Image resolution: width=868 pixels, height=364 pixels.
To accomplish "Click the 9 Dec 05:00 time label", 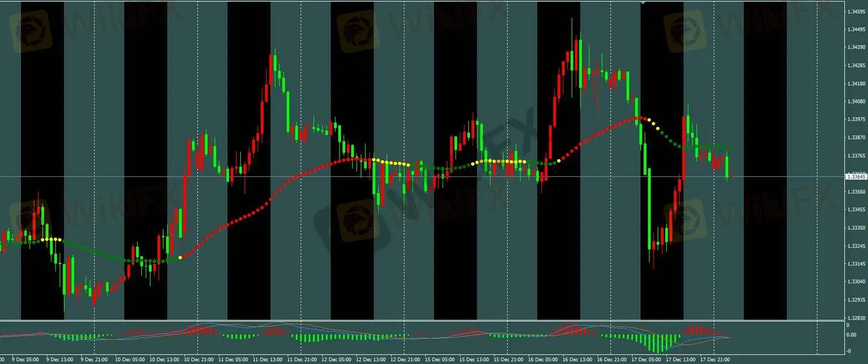I will [25, 359].
